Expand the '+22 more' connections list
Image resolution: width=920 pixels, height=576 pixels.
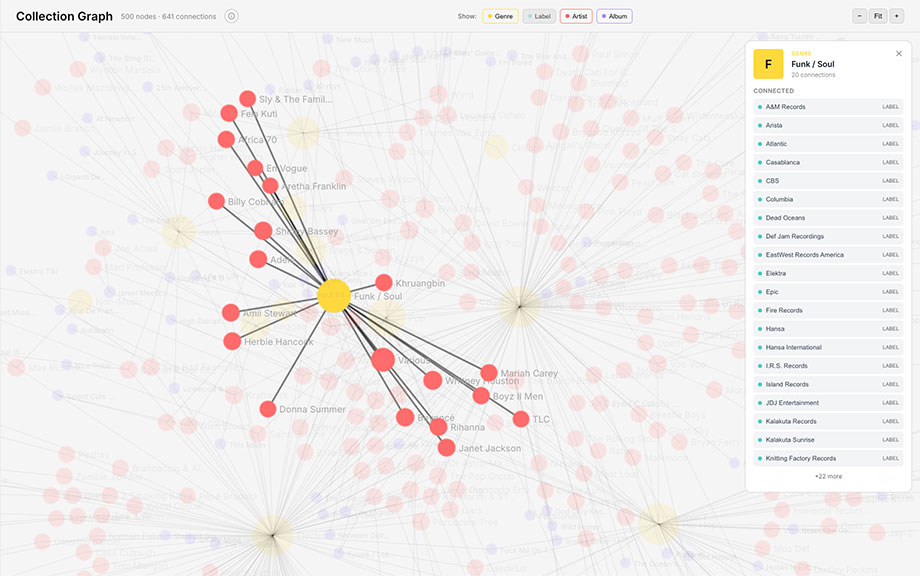click(x=828, y=476)
